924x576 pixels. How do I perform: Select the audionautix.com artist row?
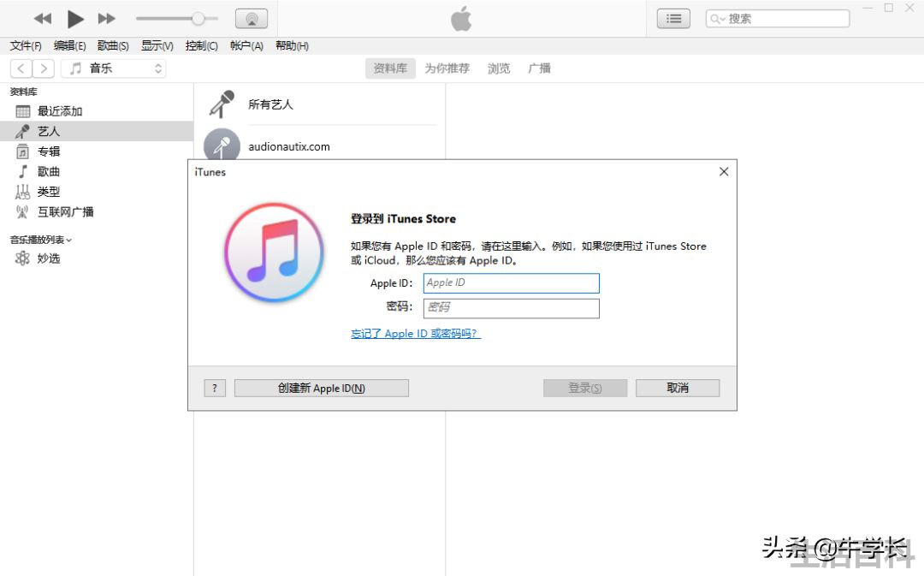(321, 146)
